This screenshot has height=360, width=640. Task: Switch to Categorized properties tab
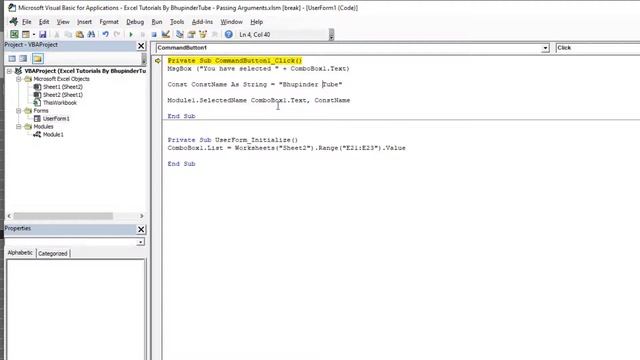53,253
